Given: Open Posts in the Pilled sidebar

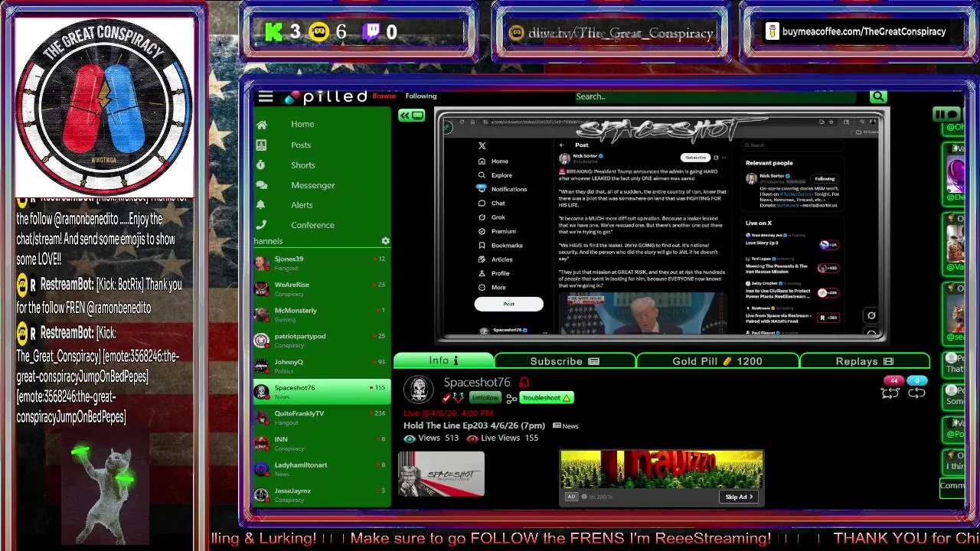Looking at the screenshot, I should tap(301, 145).
